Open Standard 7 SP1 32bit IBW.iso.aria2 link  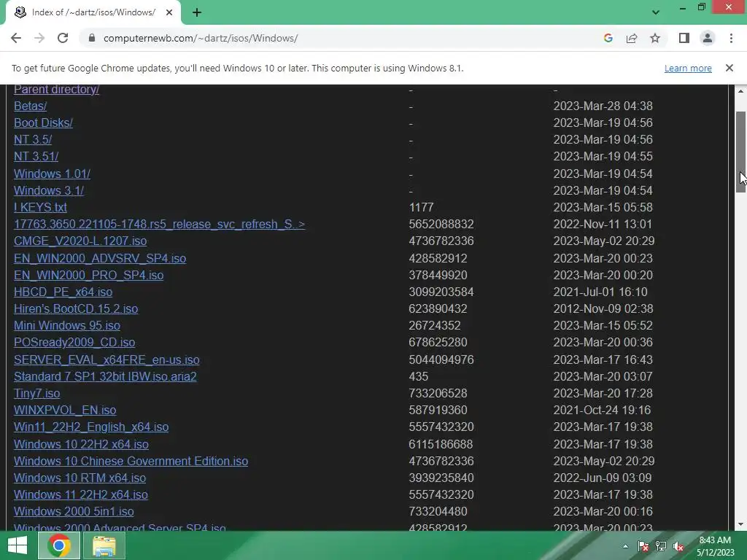click(x=105, y=376)
